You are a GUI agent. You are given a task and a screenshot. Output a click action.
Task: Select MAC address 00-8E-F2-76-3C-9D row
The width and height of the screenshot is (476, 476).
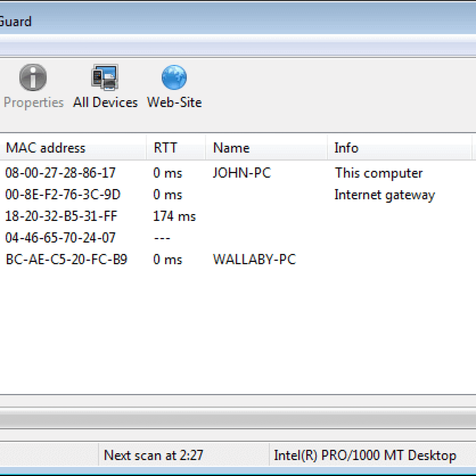[x=63, y=194]
